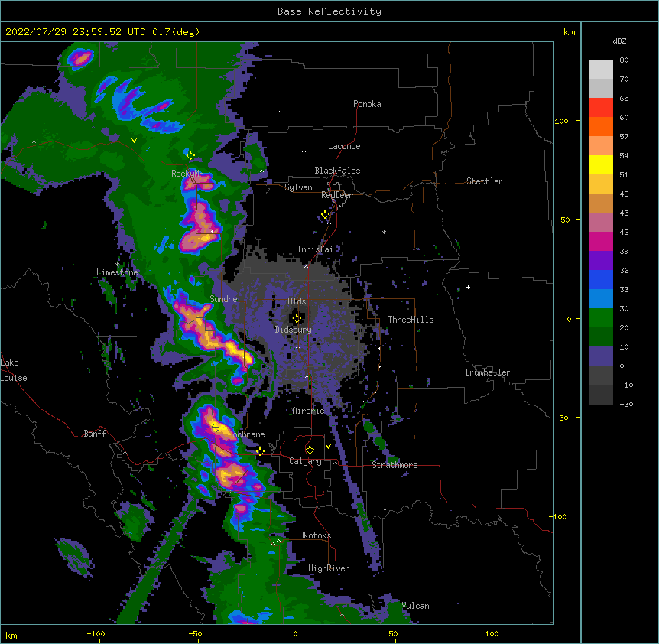Click the Calgary city label

(305, 461)
